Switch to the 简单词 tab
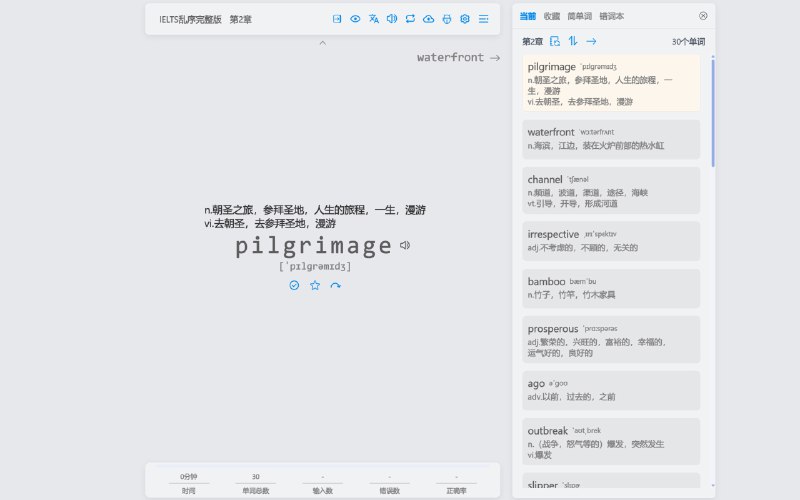The height and width of the screenshot is (500, 800). tap(580, 16)
